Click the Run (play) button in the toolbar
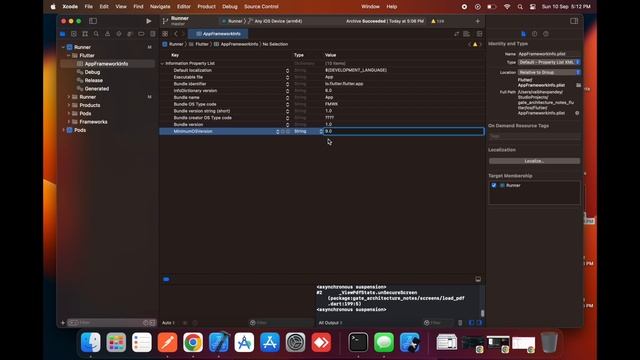 pos(149,21)
